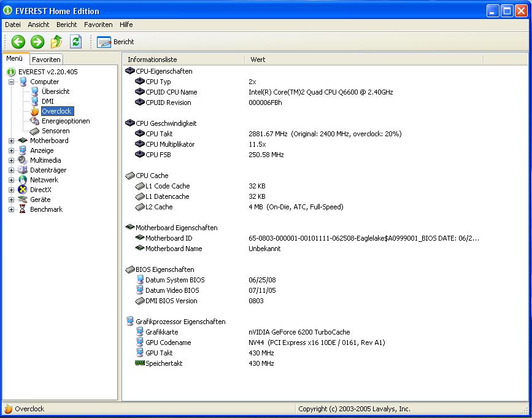Click the CPU Multiplikator value 11.5x
This screenshot has width=532, height=418.
click(257, 144)
